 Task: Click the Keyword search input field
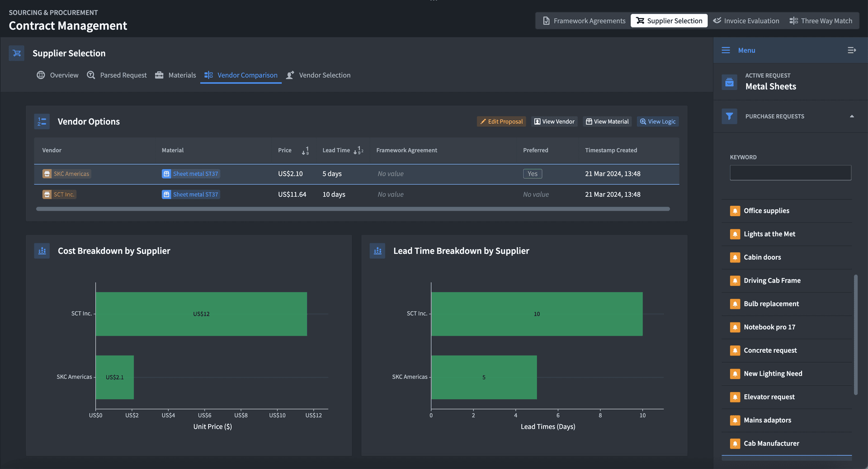click(x=790, y=173)
